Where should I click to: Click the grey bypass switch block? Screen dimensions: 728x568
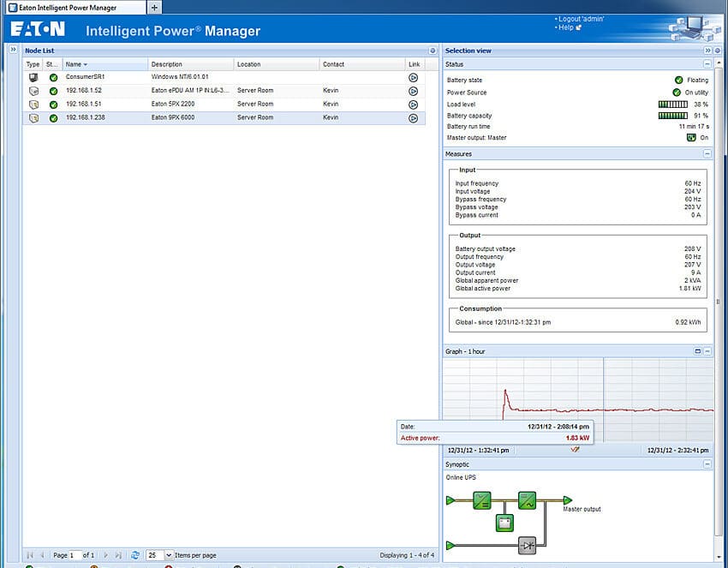click(527, 545)
